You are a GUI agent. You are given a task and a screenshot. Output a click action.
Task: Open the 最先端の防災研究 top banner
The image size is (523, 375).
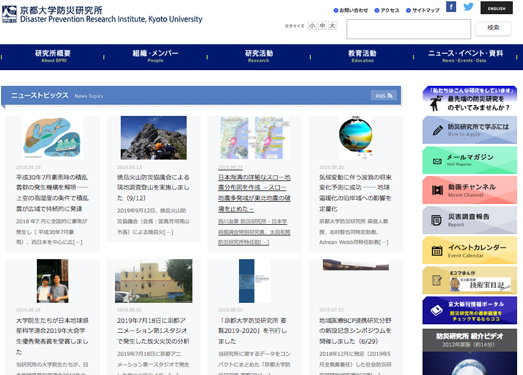click(470, 100)
